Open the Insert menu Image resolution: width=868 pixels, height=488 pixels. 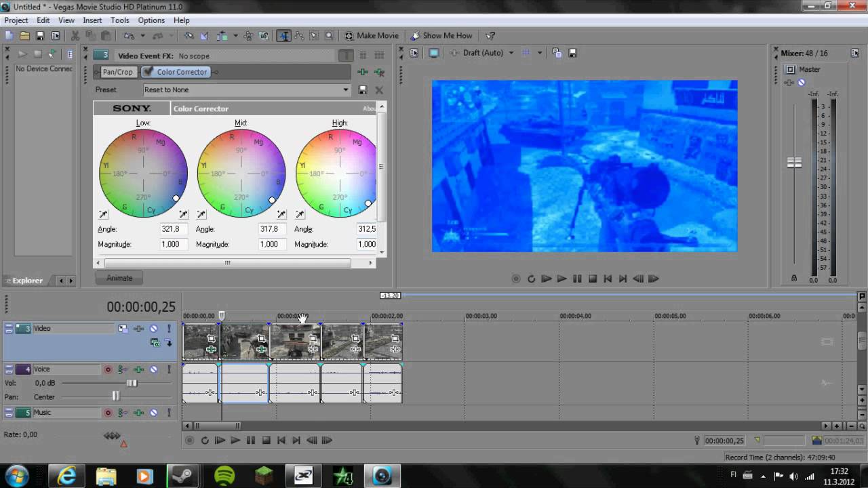click(x=92, y=20)
